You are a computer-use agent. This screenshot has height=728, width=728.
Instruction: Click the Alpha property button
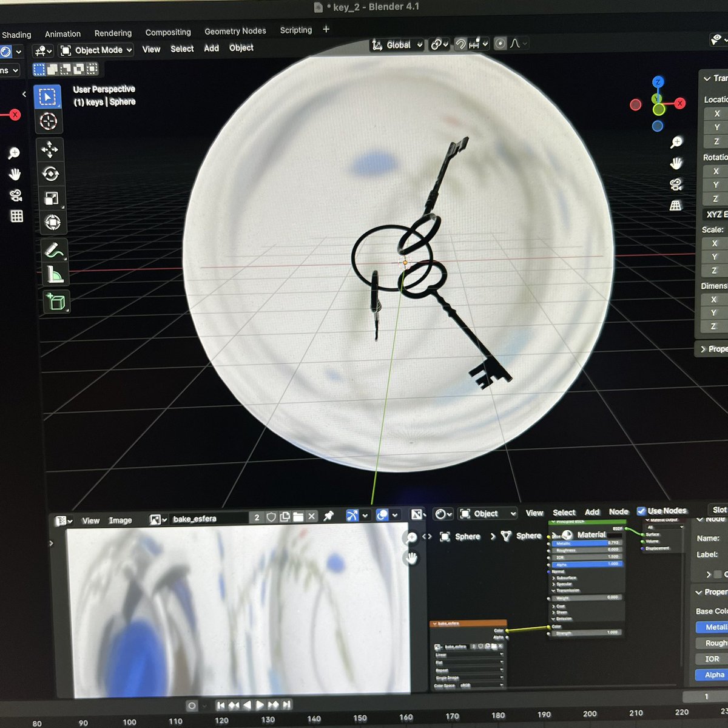712,675
